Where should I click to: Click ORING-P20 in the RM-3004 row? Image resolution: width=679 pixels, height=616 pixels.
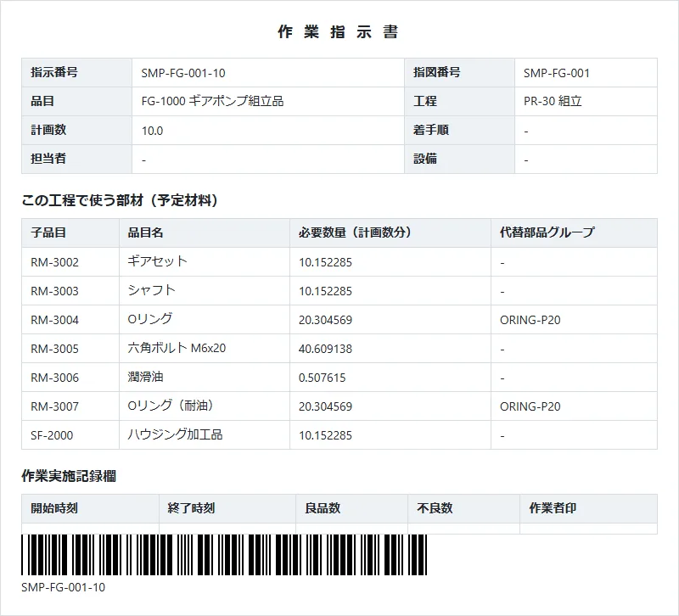coord(530,321)
